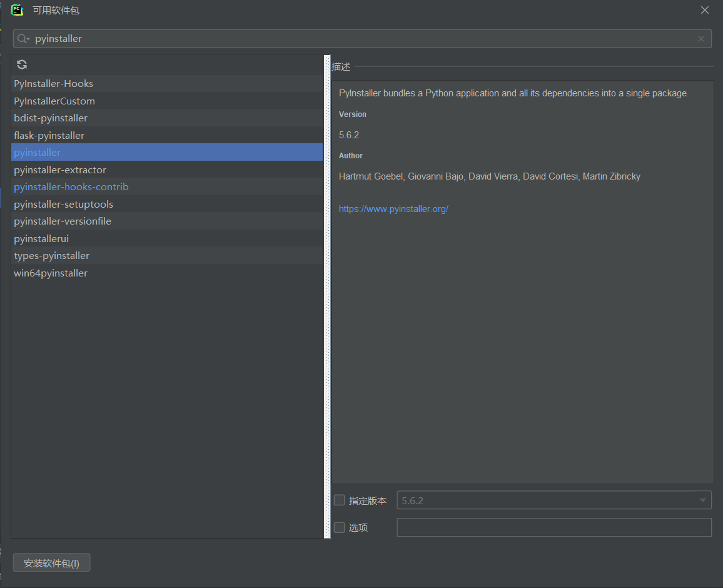Select types-pyinstaller package
This screenshot has width=723, height=588.
tap(167, 255)
